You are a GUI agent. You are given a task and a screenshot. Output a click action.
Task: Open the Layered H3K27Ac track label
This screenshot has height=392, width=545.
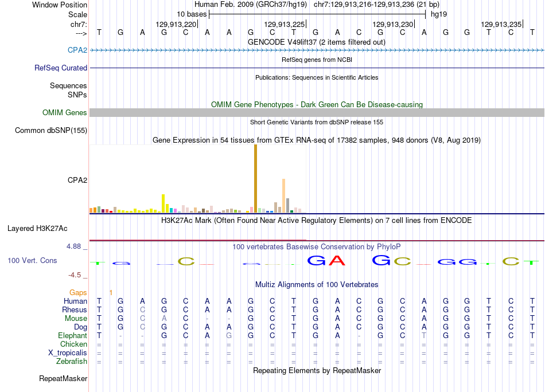tap(37, 228)
